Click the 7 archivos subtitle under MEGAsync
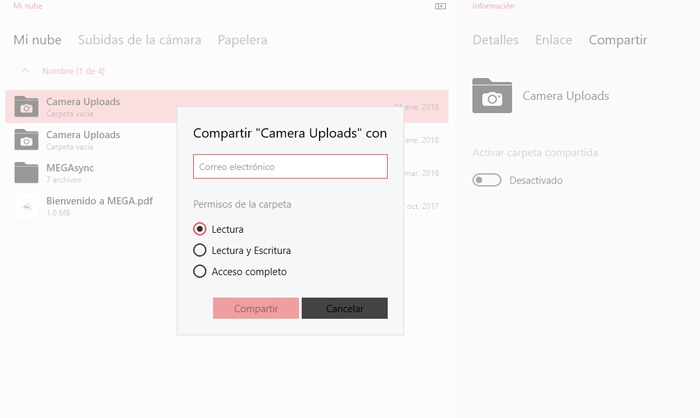Image resolution: width=700 pixels, height=418 pixels. [64, 180]
